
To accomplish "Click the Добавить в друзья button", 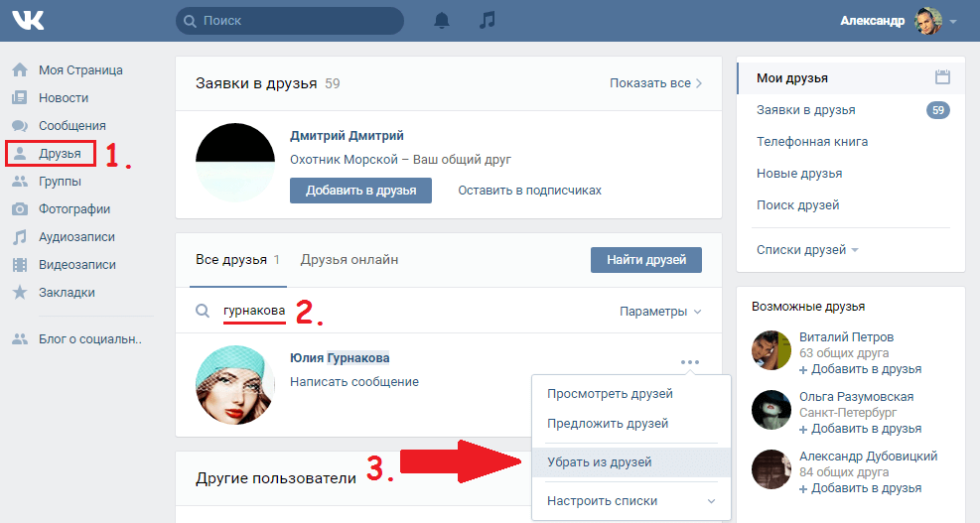I will coord(360,191).
